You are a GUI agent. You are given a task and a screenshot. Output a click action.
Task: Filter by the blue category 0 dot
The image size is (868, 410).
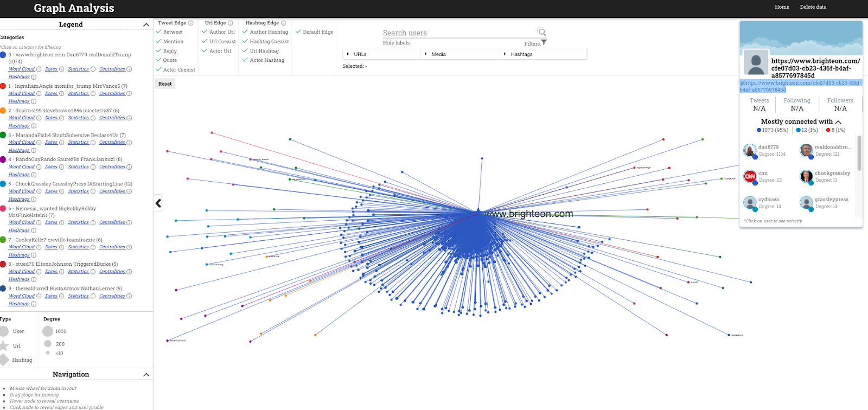[3, 55]
